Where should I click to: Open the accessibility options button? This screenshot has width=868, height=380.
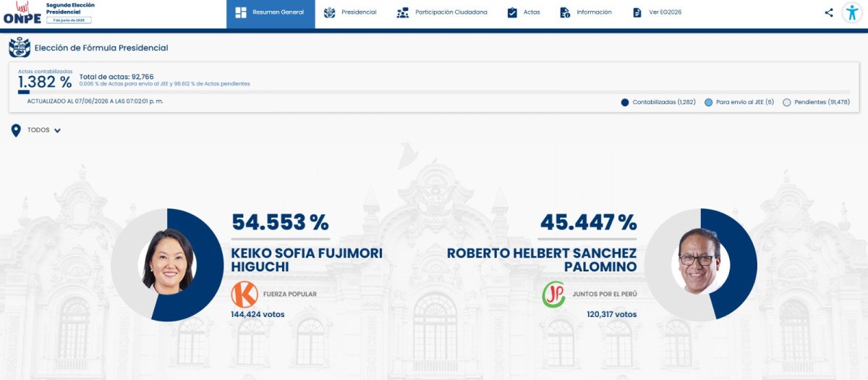coord(853,13)
